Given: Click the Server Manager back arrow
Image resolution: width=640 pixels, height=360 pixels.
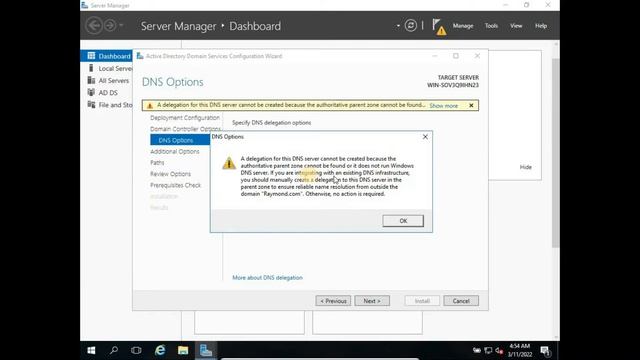Looking at the screenshot, I should pyautogui.click(x=94, y=25).
